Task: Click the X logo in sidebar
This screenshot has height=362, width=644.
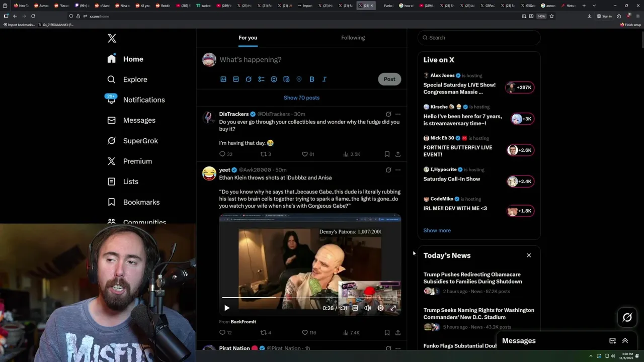Action: [x=112, y=38]
